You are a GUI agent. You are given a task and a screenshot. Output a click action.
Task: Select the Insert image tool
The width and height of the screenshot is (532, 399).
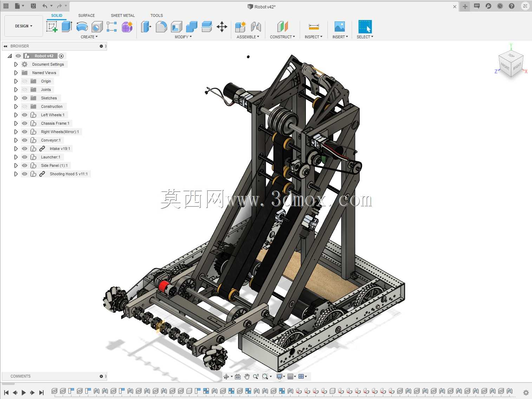(x=340, y=27)
